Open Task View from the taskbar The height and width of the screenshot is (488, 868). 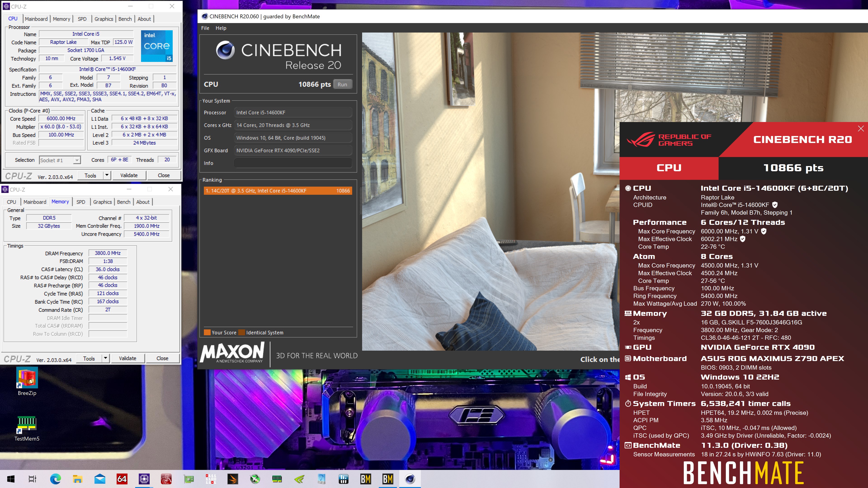pyautogui.click(x=33, y=479)
